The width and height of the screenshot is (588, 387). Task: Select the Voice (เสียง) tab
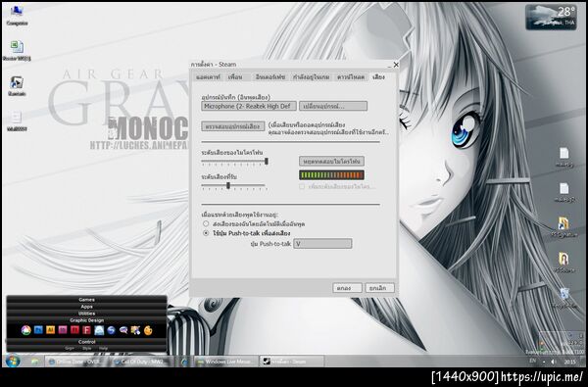378,76
